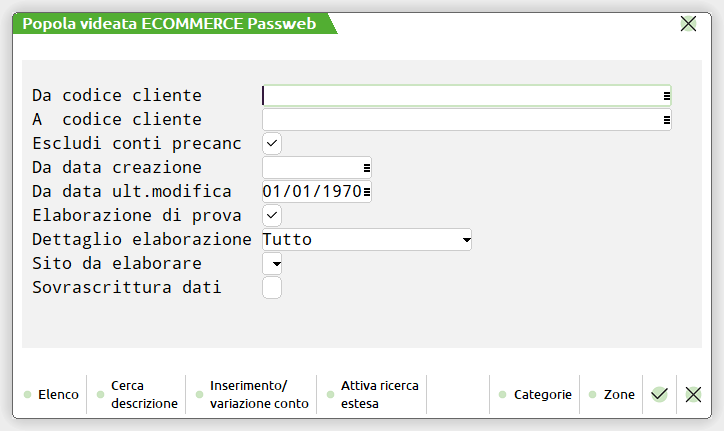Click the A codice cliente input field
The width and height of the screenshot is (724, 431).
(460, 120)
